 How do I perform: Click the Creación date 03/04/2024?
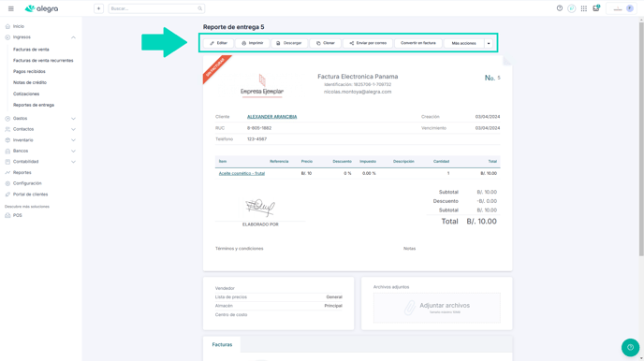coord(488,117)
